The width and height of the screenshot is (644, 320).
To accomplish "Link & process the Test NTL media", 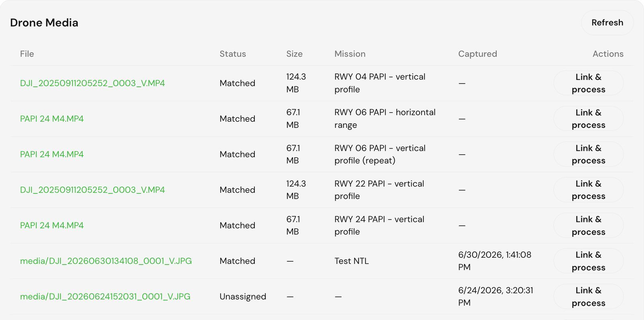I will point(588,261).
